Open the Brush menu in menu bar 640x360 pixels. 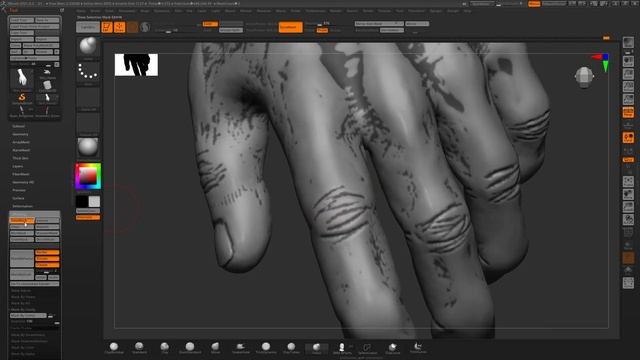click(95, 11)
